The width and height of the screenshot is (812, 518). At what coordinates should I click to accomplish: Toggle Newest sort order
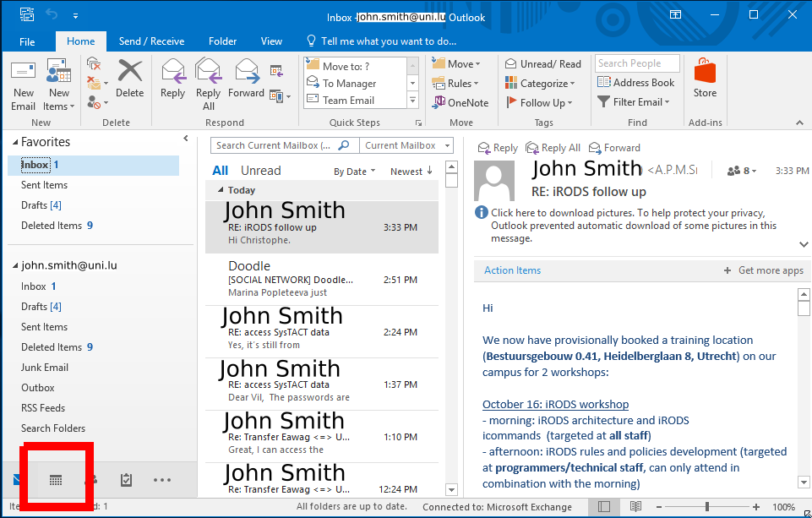(411, 172)
